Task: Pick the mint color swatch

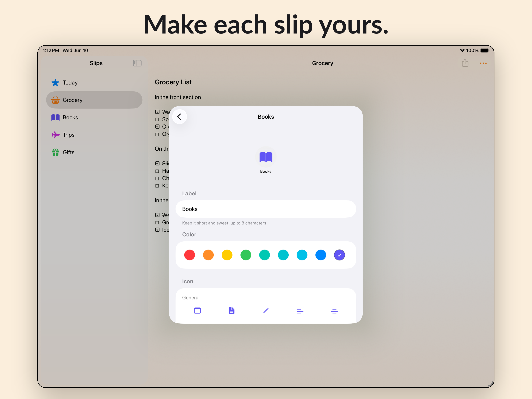Action: tap(265, 255)
